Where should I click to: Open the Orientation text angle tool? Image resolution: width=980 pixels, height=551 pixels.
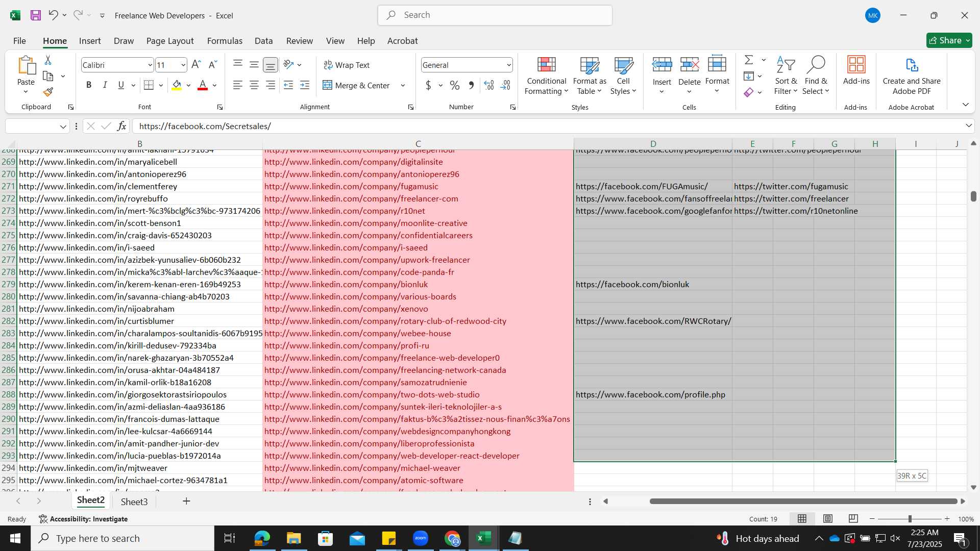pyautogui.click(x=289, y=65)
